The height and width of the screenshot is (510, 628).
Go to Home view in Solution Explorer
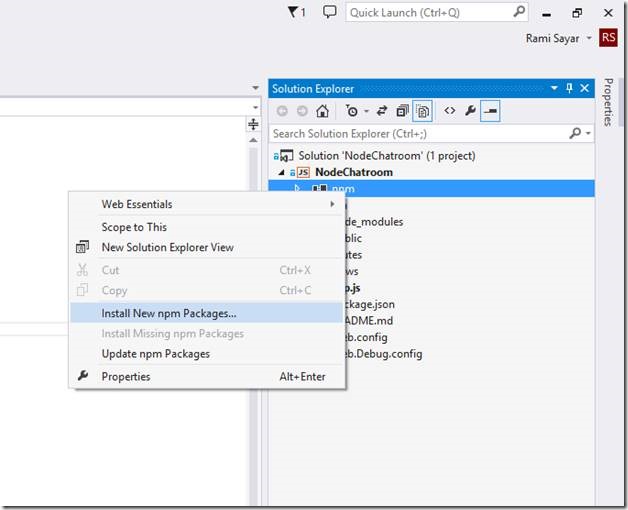(x=322, y=111)
